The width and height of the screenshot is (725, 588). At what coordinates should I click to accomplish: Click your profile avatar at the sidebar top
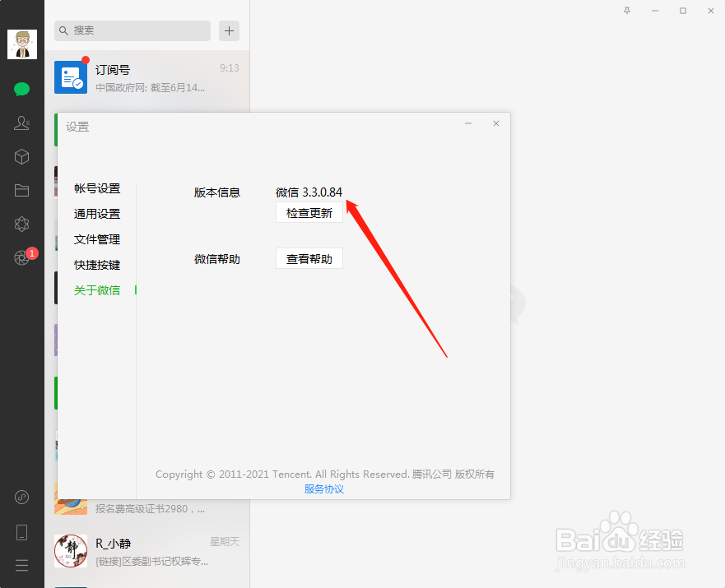[x=21, y=44]
